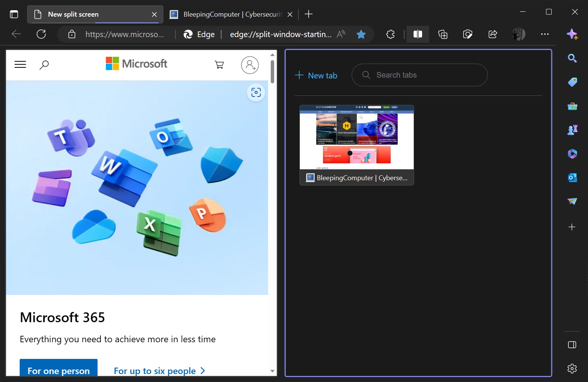Open the hamburger menu on Microsoft site
Viewport: 588px width, 382px height.
[x=20, y=64]
